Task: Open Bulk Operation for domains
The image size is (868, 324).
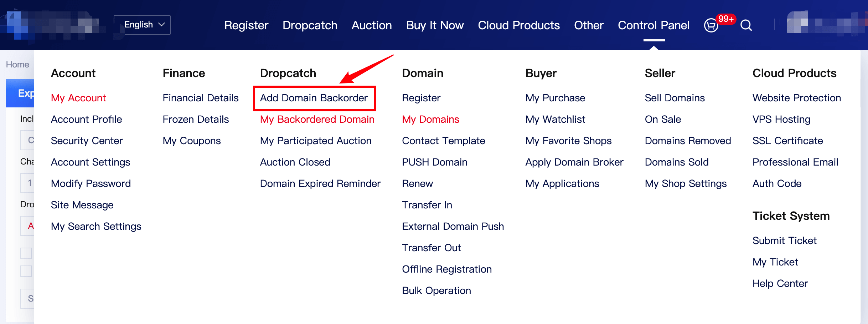Action: click(x=436, y=290)
